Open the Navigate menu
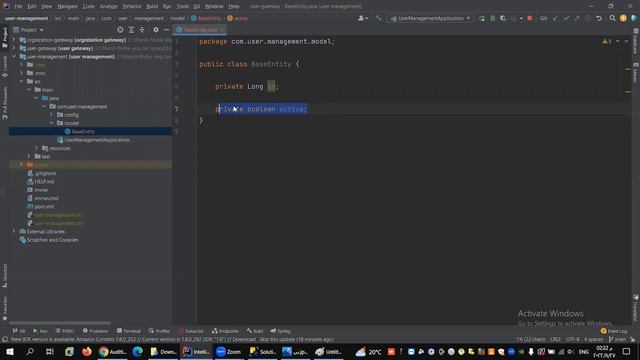The image size is (640, 360). click(x=67, y=7)
